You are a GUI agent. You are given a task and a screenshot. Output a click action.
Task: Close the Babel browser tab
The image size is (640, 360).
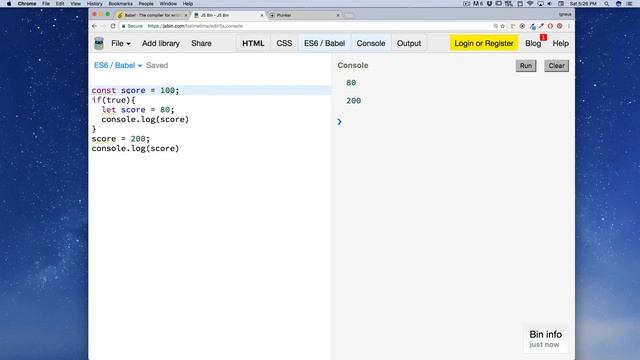click(x=186, y=15)
